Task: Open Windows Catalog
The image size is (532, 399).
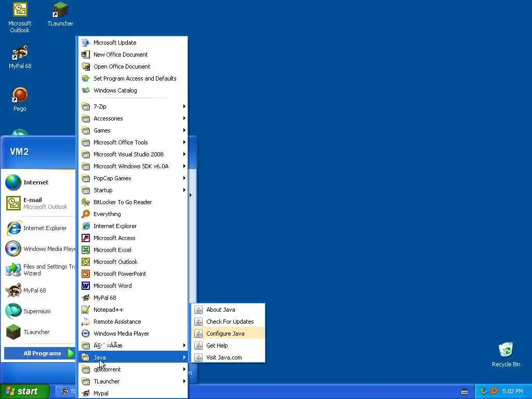Action: [132, 90]
